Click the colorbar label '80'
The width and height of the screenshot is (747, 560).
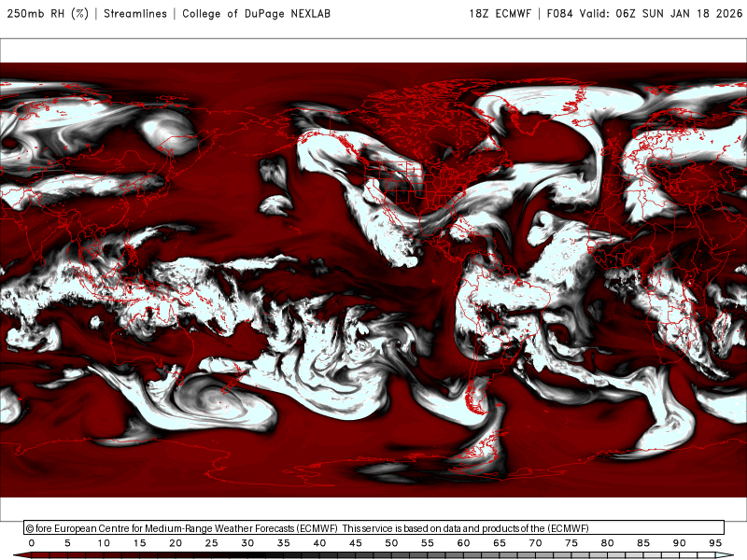[608, 543]
